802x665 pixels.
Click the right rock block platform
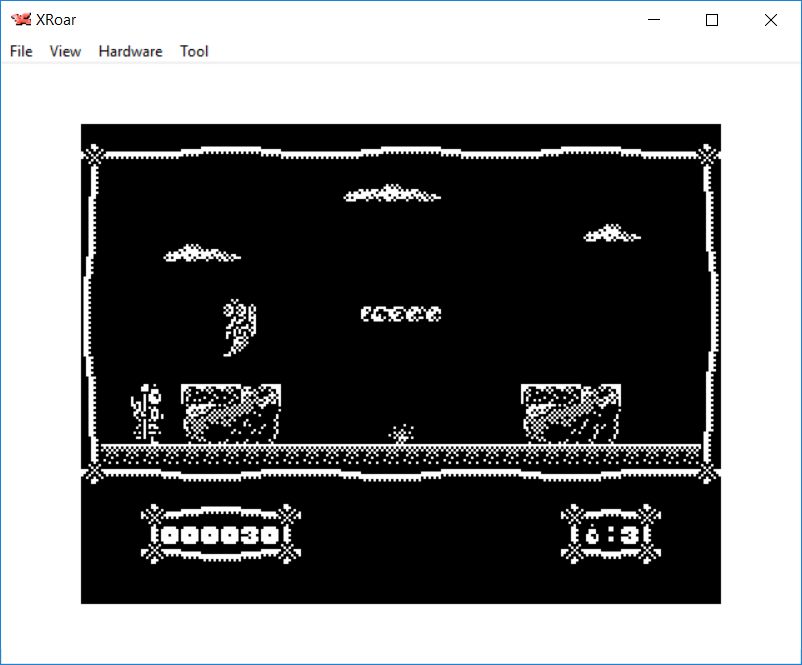(x=570, y=414)
